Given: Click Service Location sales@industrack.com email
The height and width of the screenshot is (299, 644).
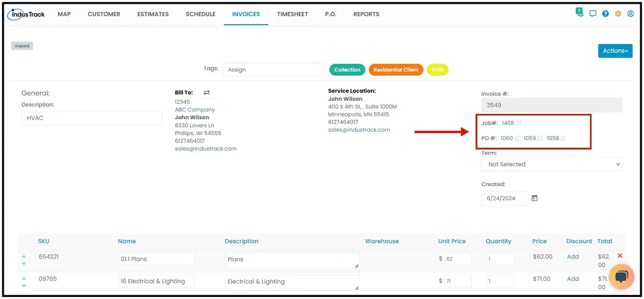Looking at the screenshot, I should [359, 130].
